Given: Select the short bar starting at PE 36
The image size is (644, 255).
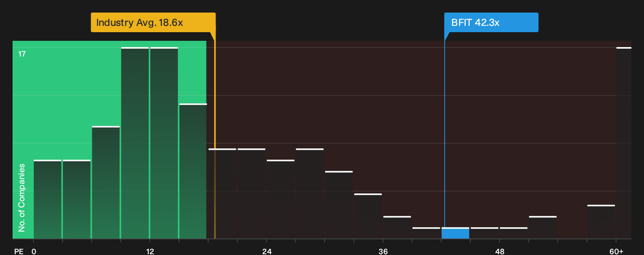Looking at the screenshot, I should pos(397,228).
